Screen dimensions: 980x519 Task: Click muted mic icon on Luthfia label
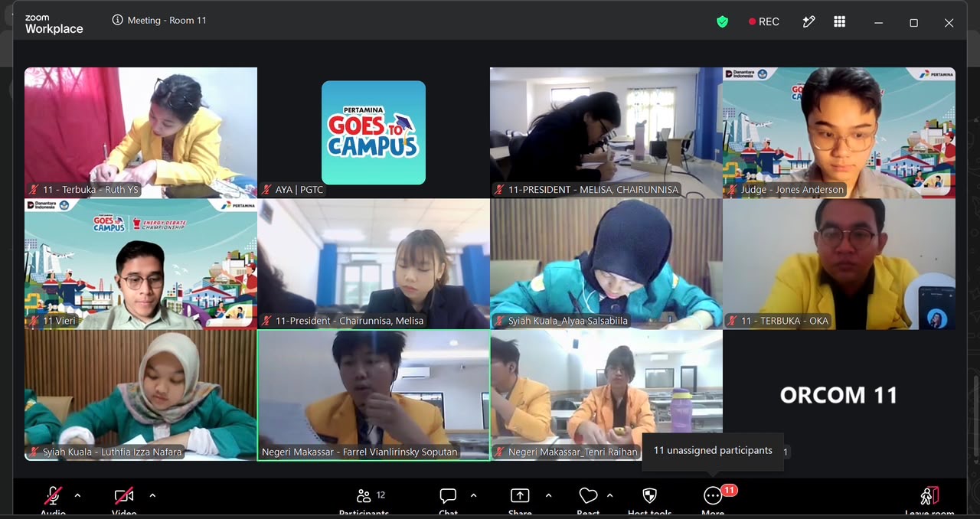click(34, 452)
